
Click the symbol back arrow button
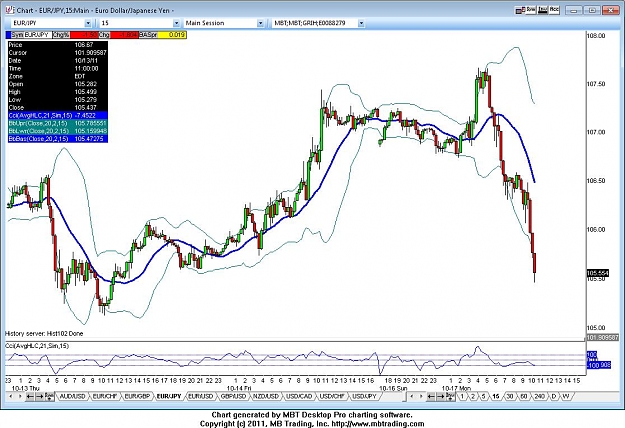point(30,397)
